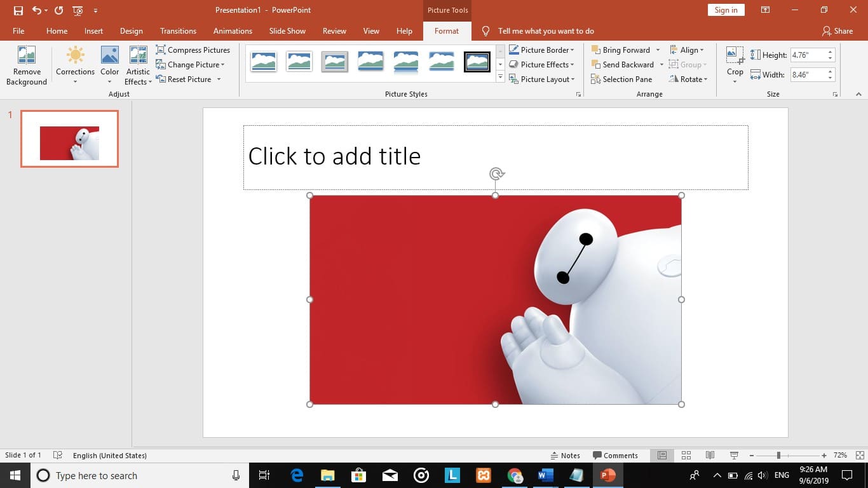Screen dimensions: 868x488
Task: Click the Sign in button
Action: tap(726, 10)
